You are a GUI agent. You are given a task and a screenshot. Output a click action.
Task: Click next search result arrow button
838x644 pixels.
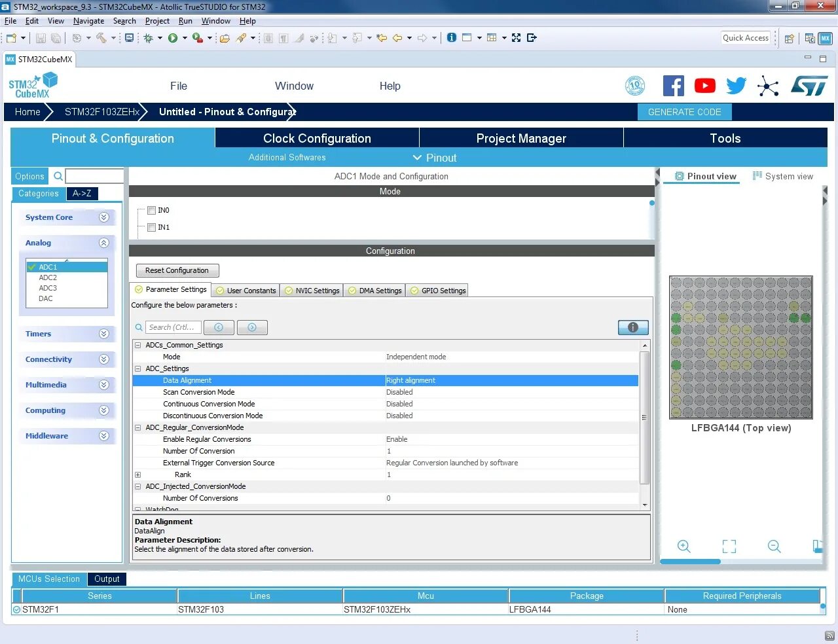(252, 327)
